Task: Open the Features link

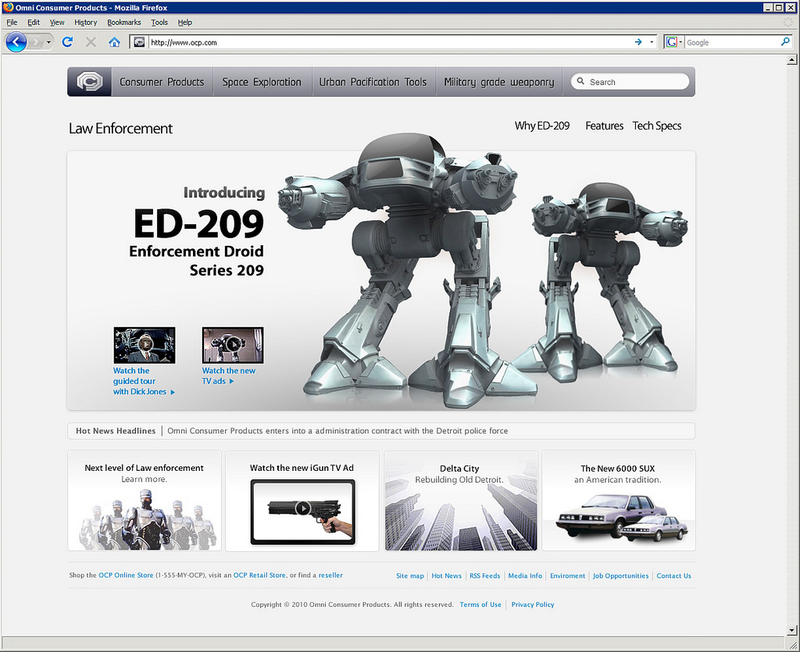Action: [x=604, y=126]
